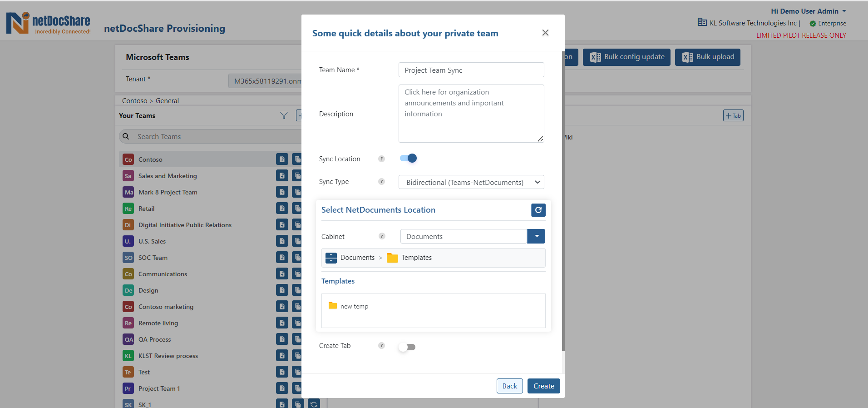This screenshot has width=868, height=408.
Task: Click add-file icon for KLST Review process
Action: tap(282, 355)
